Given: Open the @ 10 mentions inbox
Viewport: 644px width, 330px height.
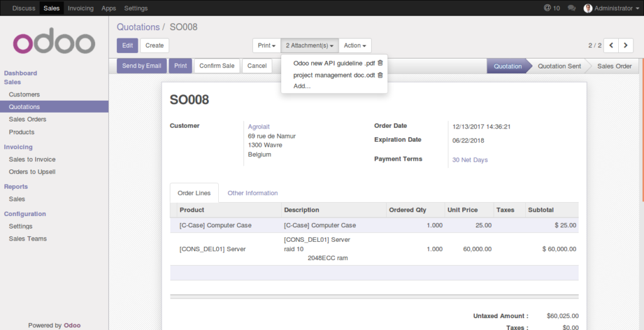Looking at the screenshot, I should pyautogui.click(x=552, y=8).
